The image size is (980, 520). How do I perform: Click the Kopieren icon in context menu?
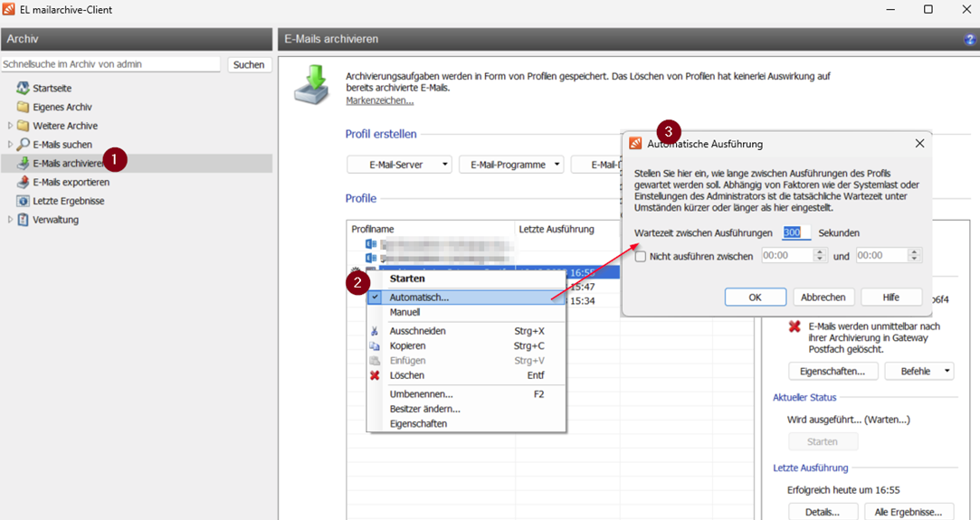pos(375,346)
